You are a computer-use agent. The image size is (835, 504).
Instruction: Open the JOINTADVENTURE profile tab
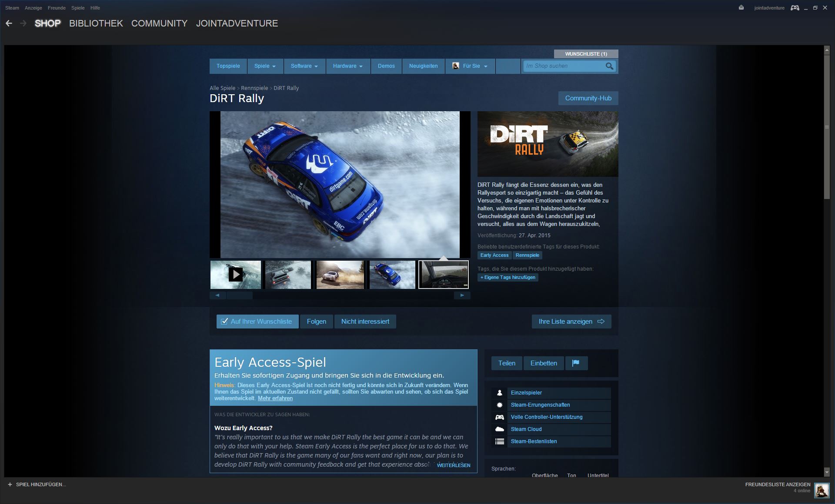[x=237, y=23]
